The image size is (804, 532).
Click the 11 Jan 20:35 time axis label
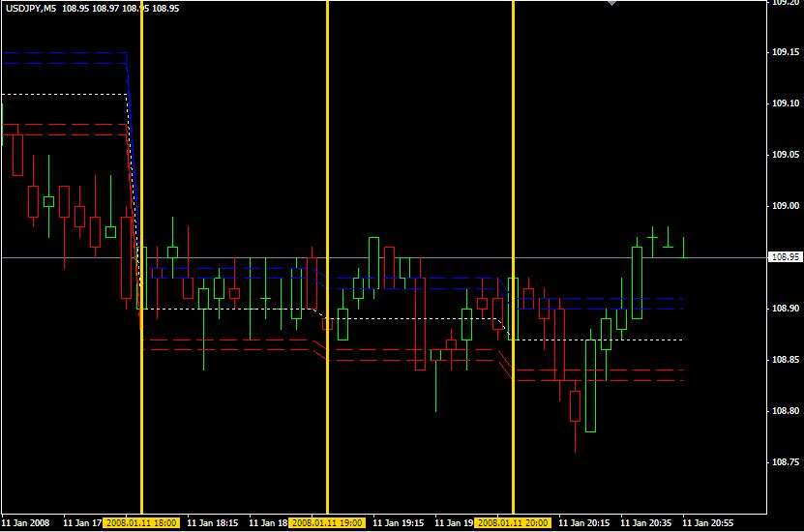coord(645,522)
